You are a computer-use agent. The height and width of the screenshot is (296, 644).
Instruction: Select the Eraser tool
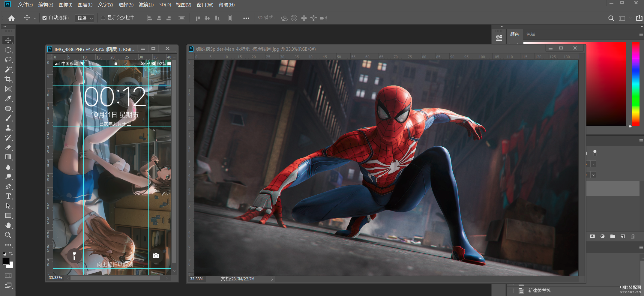(x=8, y=148)
